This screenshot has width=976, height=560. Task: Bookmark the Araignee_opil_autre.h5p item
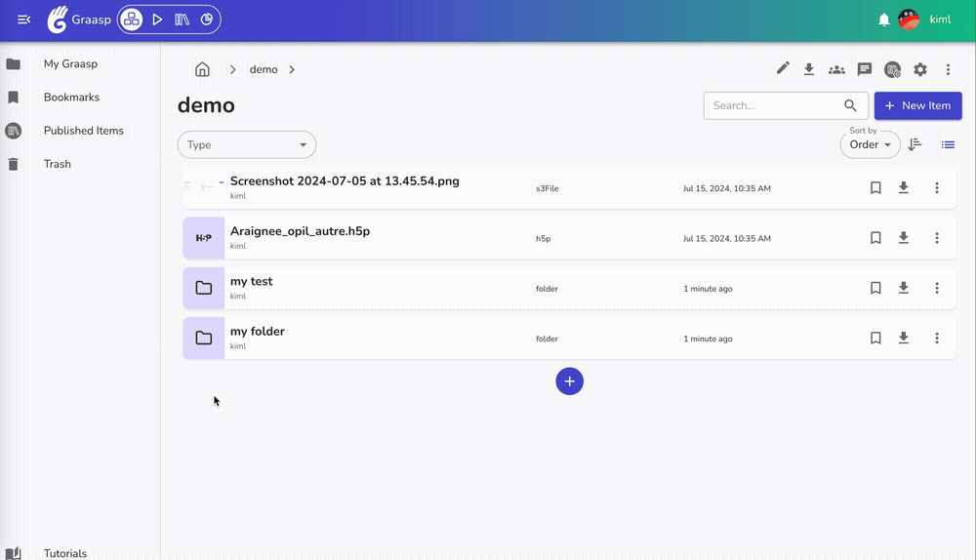click(875, 238)
